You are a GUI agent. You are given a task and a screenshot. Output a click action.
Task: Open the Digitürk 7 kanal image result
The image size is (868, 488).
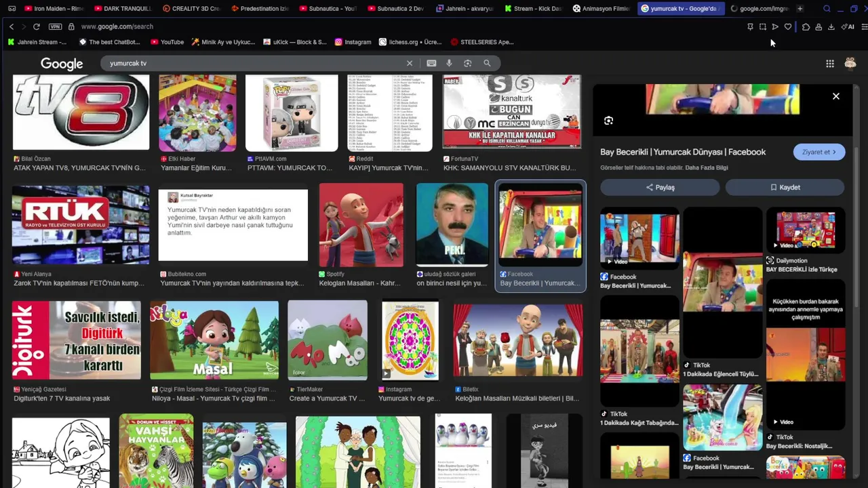tap(77, 340)
